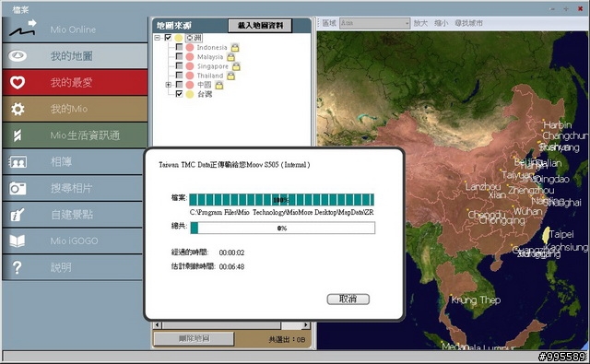Select the 台灣 tree item label
This screenshot has width=590, height=364.
click(x=205, y=94)
